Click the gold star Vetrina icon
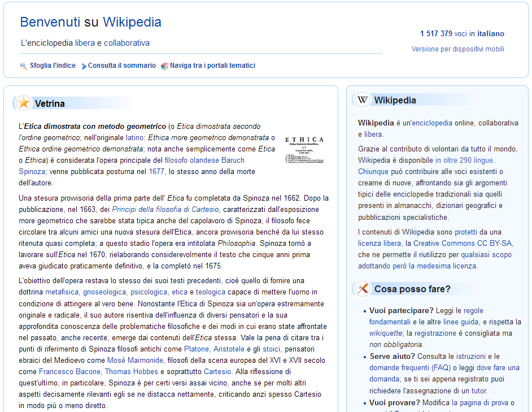 pyautogui.click(x=24, y=103)
